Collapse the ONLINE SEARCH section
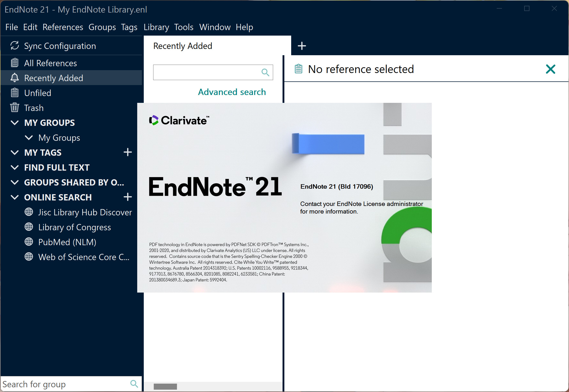 tap(15, 197)
